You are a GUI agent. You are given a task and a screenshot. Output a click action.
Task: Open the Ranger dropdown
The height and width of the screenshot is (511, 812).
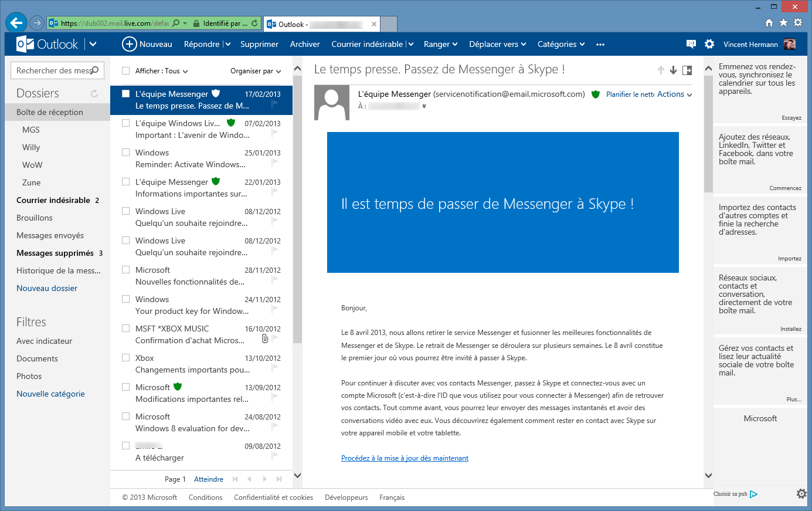(440, 44)
